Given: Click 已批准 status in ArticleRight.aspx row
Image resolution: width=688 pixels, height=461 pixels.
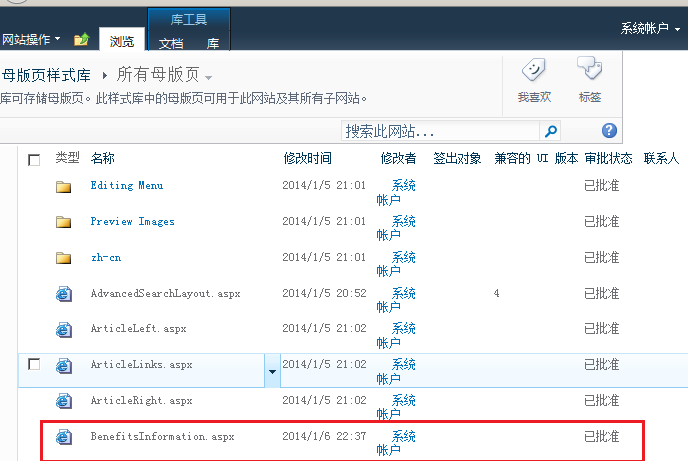Looking at the screenshot, I should [602, 400].
